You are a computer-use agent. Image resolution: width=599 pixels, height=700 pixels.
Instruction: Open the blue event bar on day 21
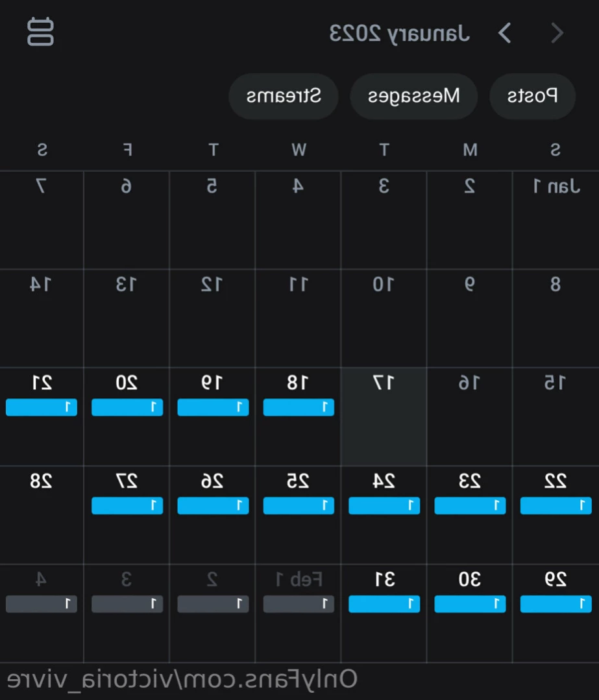pyautogui.click(x=41, y=407)
